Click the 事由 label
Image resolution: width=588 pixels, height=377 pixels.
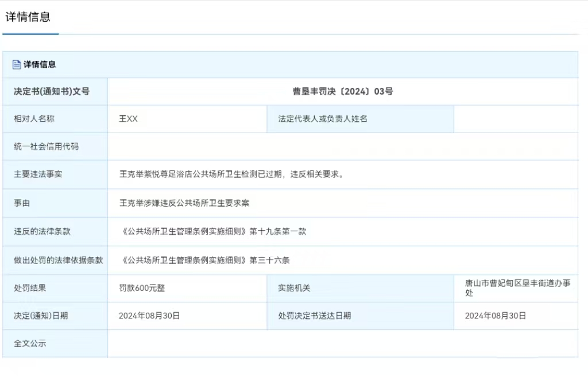pos(22,203)
